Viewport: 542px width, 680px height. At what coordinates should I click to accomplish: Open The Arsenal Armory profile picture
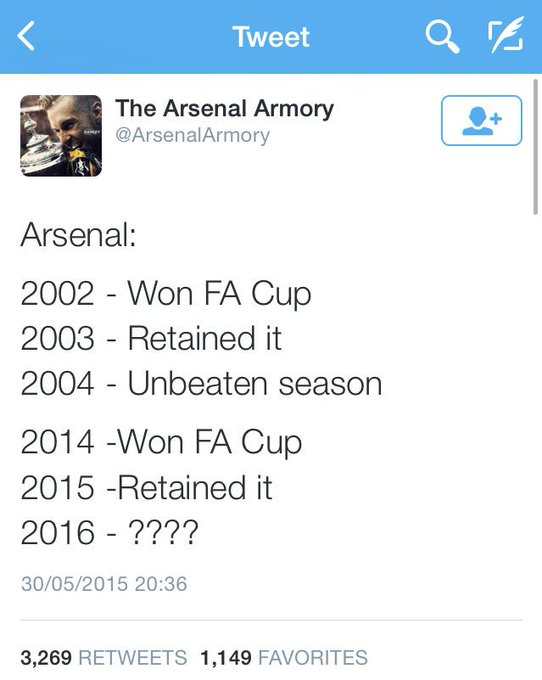[61, 136]
